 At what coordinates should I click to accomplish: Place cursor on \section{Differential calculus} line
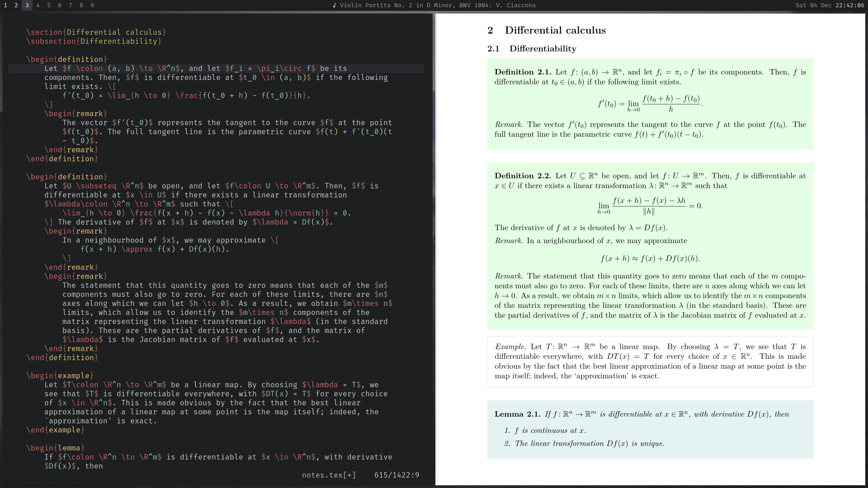coord(96,32)
